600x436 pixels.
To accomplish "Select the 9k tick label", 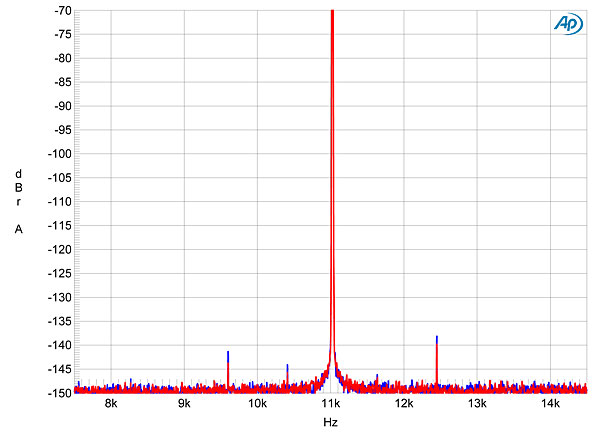I will (x=184, y=404).
